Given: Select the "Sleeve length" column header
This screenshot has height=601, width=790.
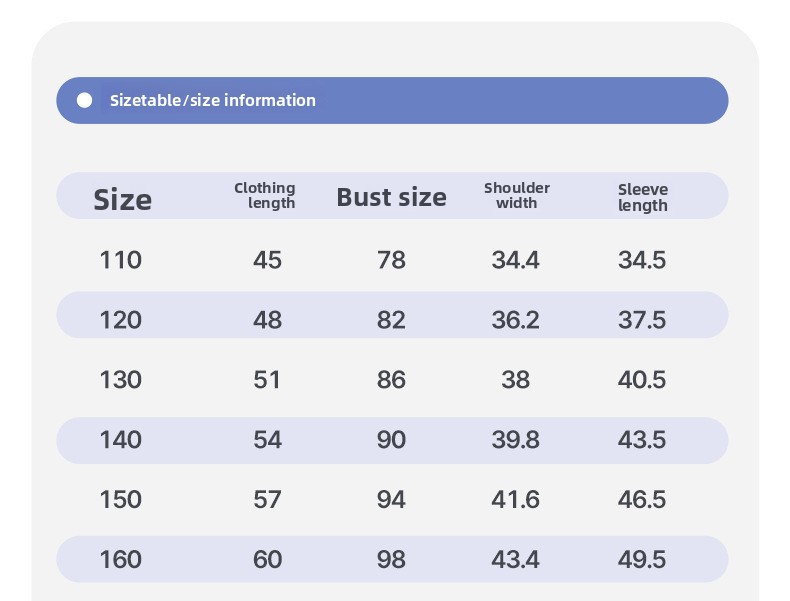Looking at the screenshot, I should coord(642,197).
